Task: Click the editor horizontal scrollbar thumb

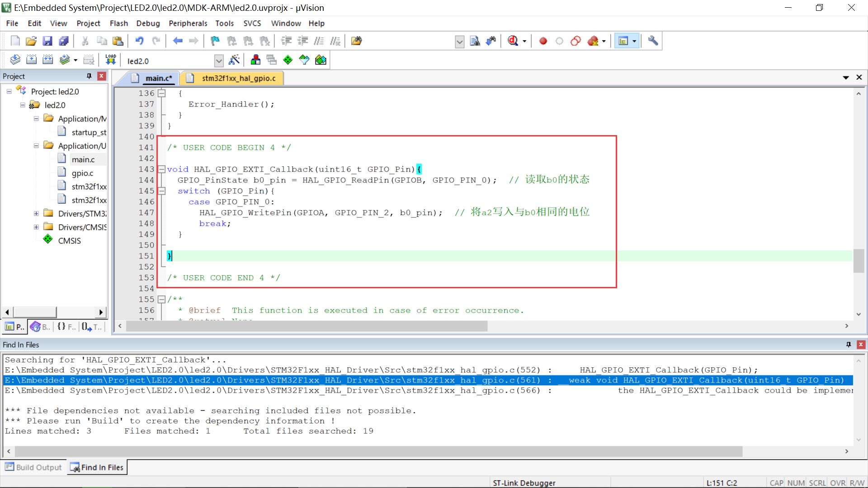Action: (x=307, y=326)
